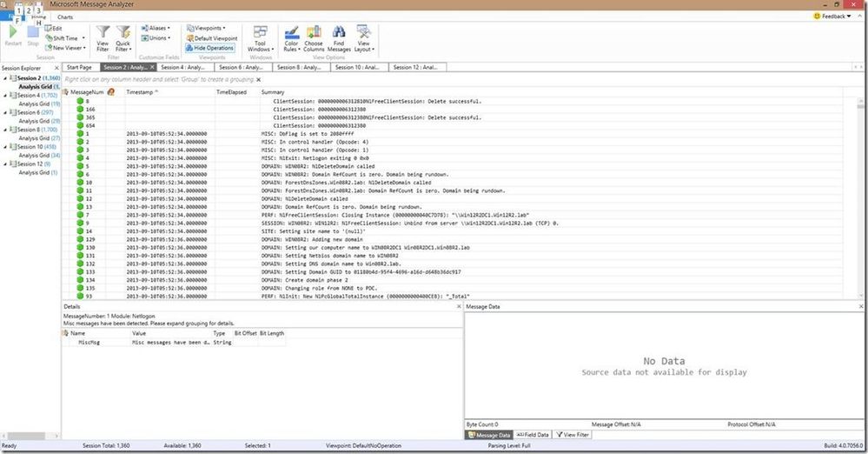The image size is (868, 454).
Task: Toggle the Hide Operations button
Action: pyautogui.click(x=209, y=48)
